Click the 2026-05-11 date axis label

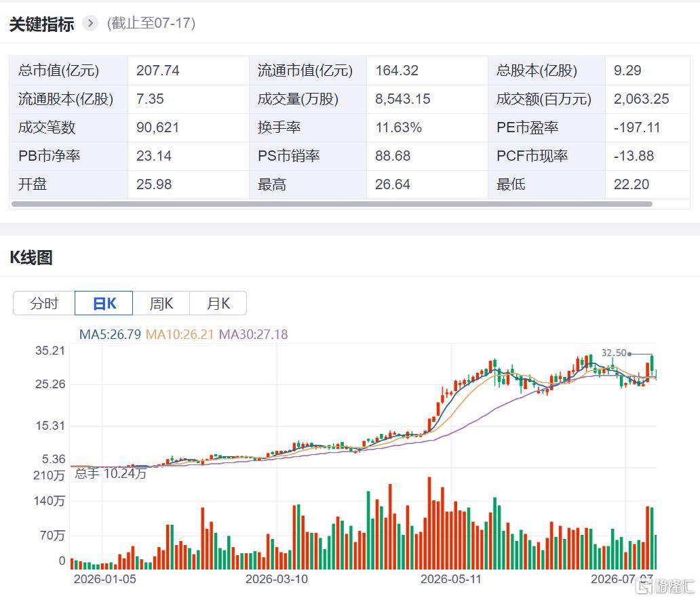451,579
